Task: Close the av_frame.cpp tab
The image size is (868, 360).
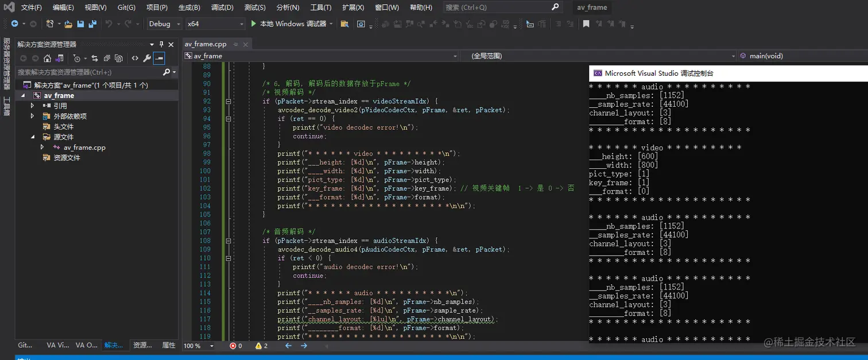Action: (245, 44)
